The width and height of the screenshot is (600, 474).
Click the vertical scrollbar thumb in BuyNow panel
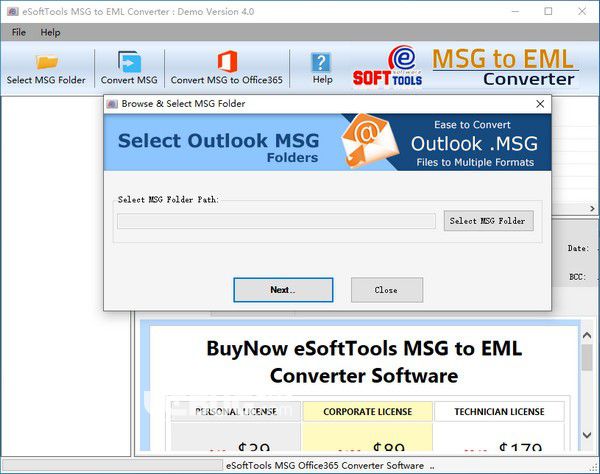pyautogui.click(x=587, y=357)
